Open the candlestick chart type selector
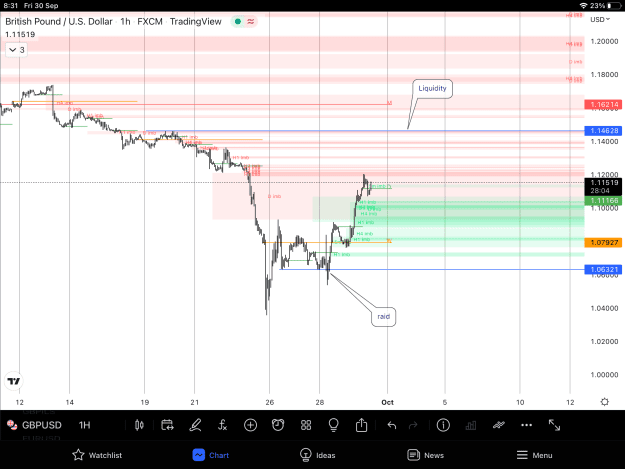The image size is (625, 469). 139,425
